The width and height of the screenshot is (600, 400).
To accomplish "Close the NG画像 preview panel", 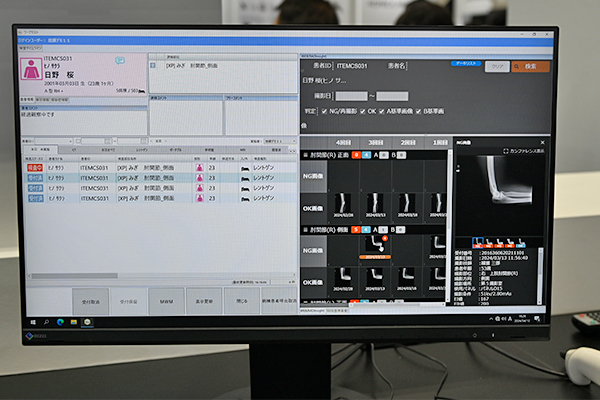I will tap(542, 143).
